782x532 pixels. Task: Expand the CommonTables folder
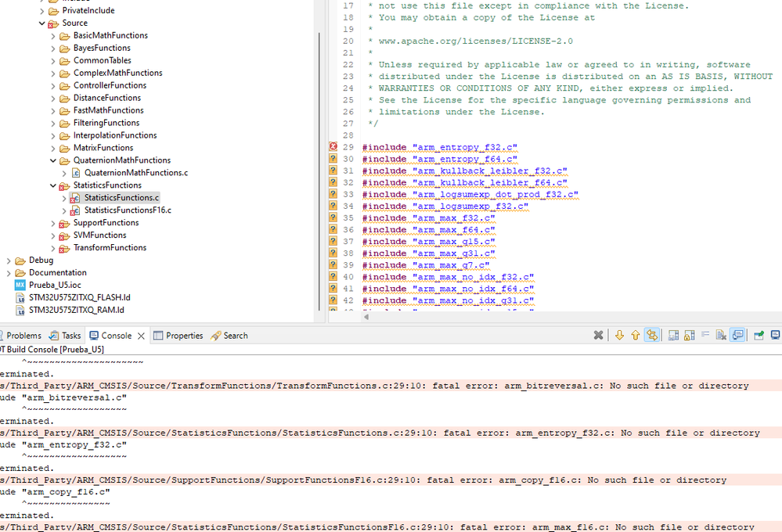(53, 61)
